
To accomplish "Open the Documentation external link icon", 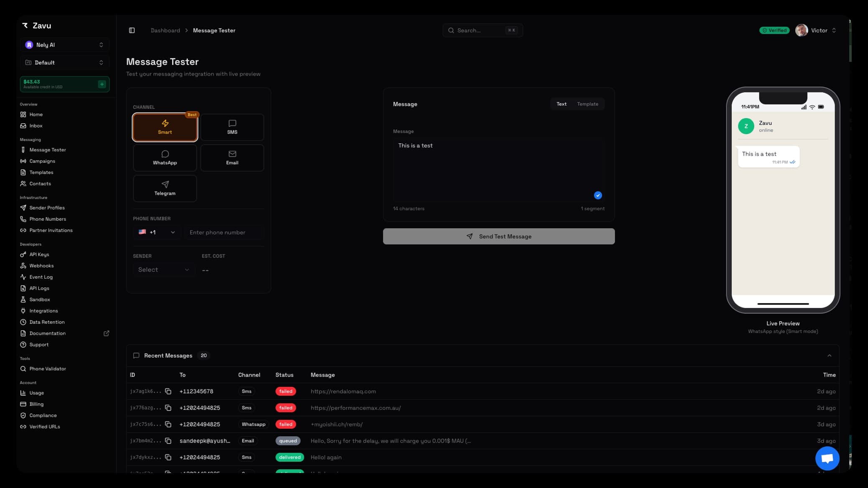I will 106,333.
